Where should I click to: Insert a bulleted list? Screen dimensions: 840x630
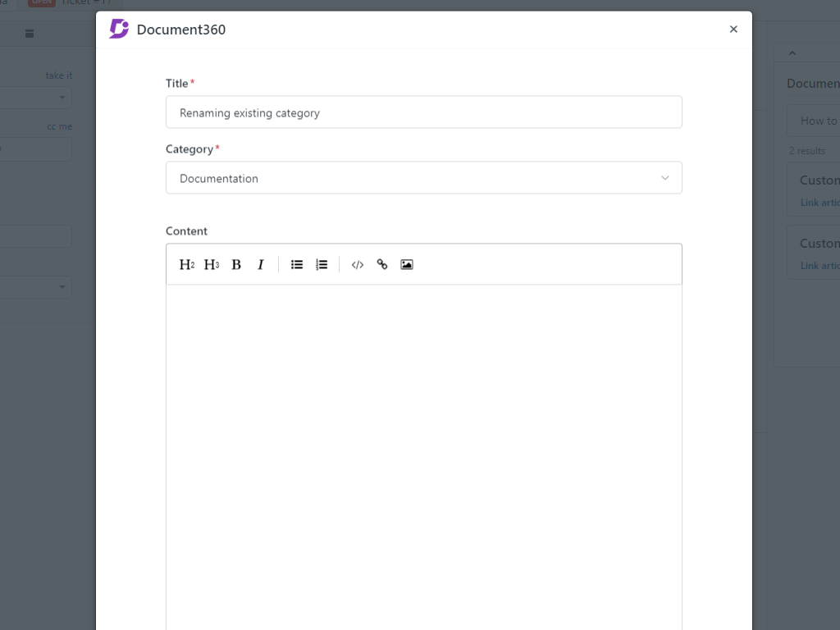click(x=297, y=264)
